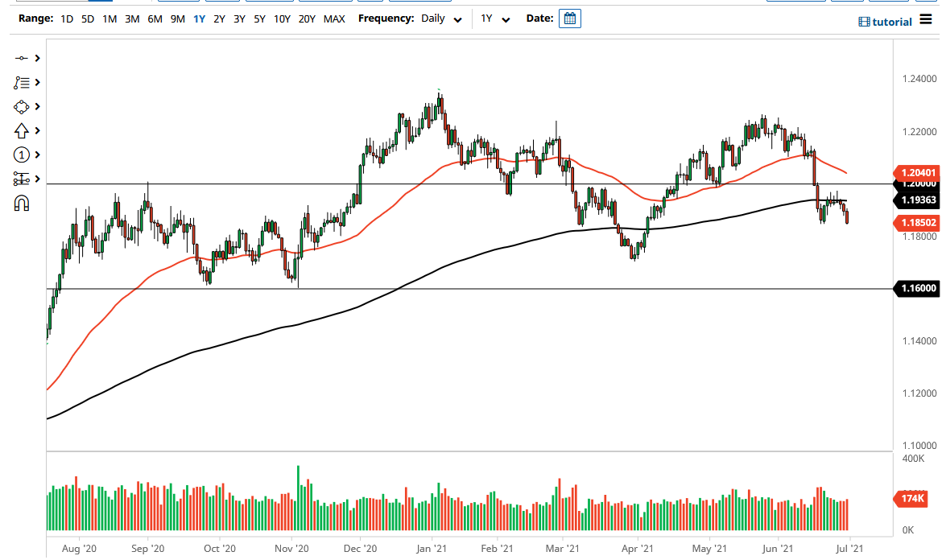Viewport: 942px width, 560px height.
Task: Open the Fibonacci retracement tools
Action: point(21,82)
